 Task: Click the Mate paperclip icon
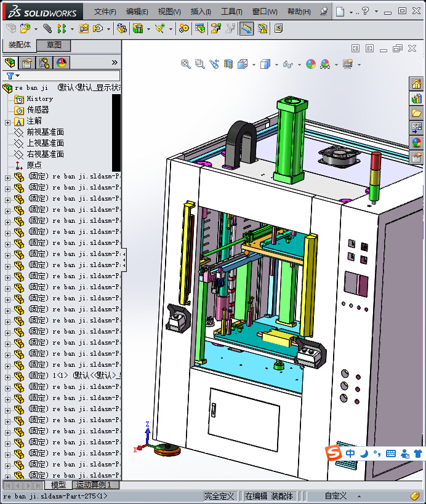[x=47, y=28]
